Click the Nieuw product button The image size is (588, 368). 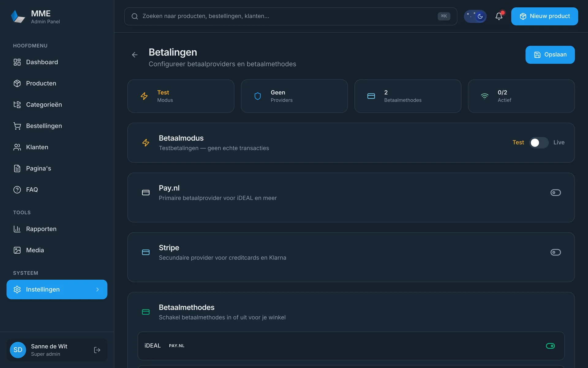click(545, 16)
